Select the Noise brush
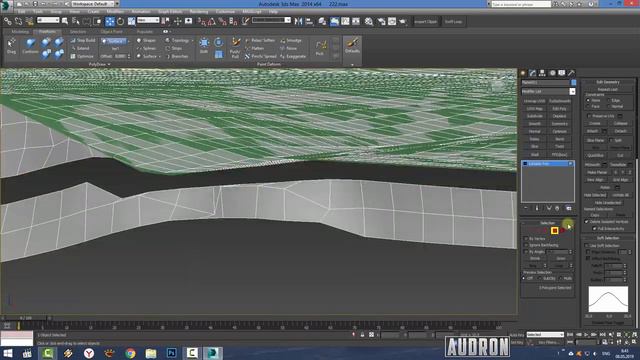Screen dimensions: 640x360 [x=289, y=48]
